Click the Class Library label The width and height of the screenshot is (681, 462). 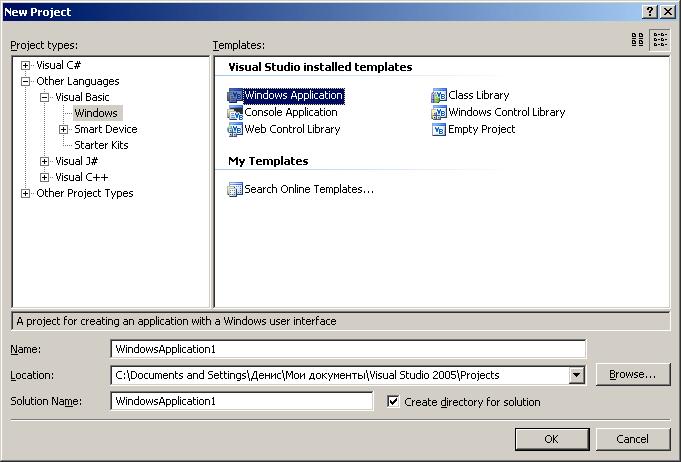tap(479, 96)
